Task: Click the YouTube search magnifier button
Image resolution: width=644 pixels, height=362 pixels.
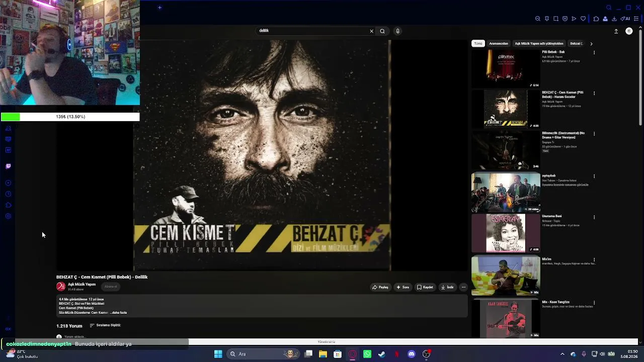Action: (382, 31)
